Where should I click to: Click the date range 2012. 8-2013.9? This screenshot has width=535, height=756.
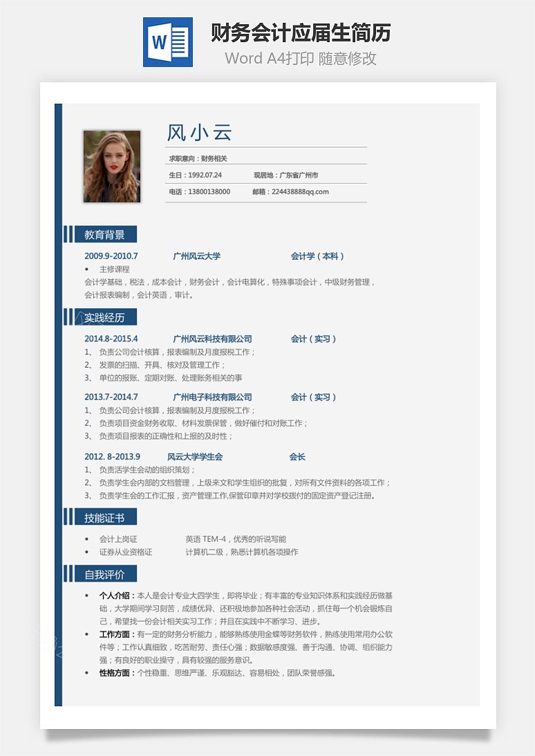(x=113, y=457)
